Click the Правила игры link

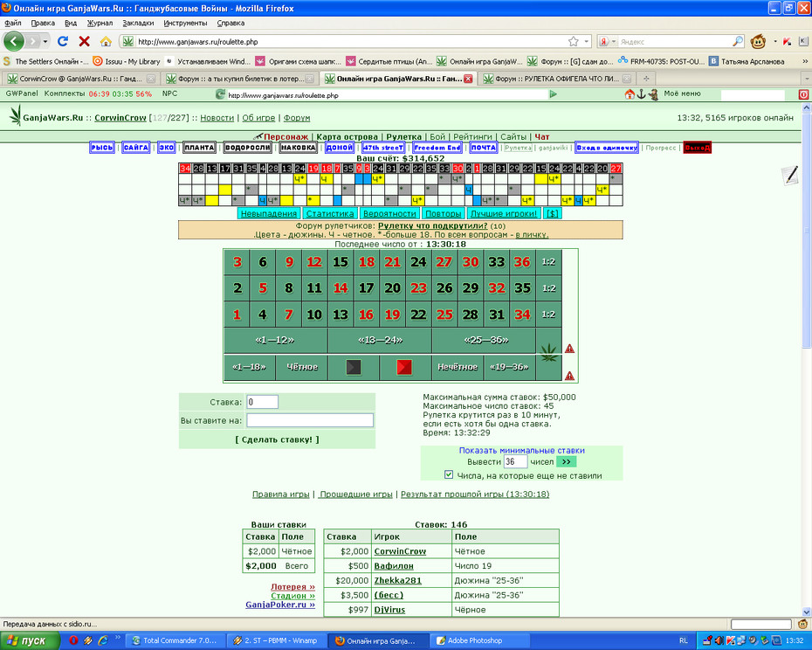280,494
